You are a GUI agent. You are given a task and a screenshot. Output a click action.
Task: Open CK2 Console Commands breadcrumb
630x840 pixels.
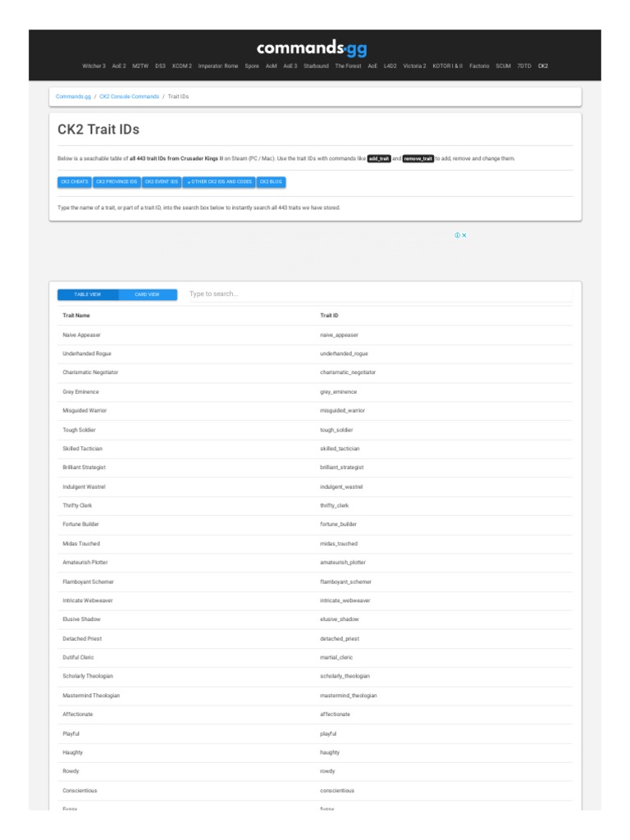[129, 97]
